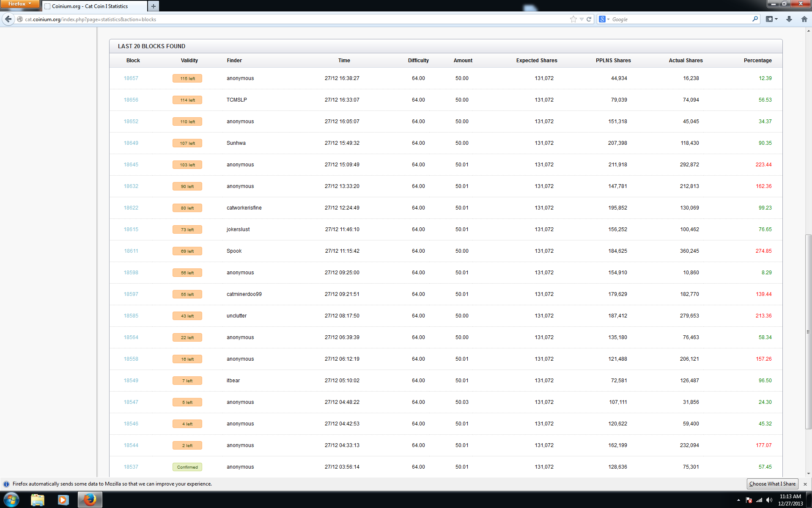The width and height of the screenshot is (812, 508).
Task: Open block 18537 link
Action: [x=131, y=467]
